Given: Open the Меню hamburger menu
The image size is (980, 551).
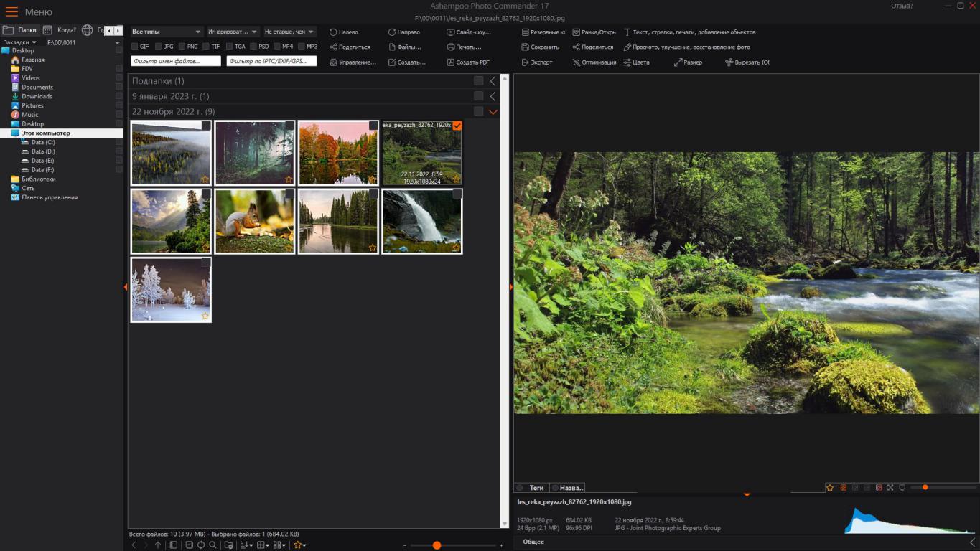Looking at the screenshot, I should tap(11, 11).
